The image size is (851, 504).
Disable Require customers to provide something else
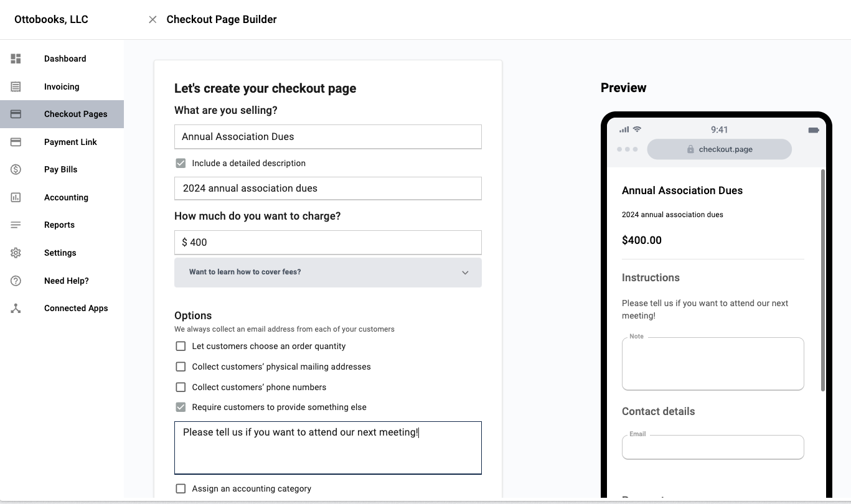point(181,407)
